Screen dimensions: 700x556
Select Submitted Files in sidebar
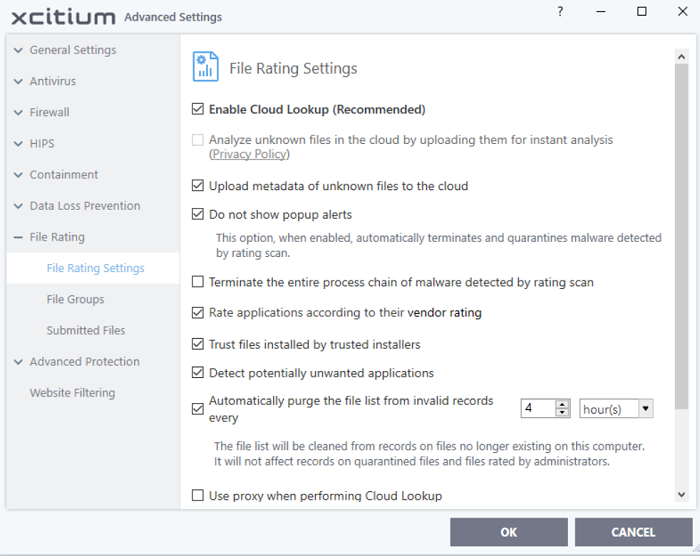(86, 330)
